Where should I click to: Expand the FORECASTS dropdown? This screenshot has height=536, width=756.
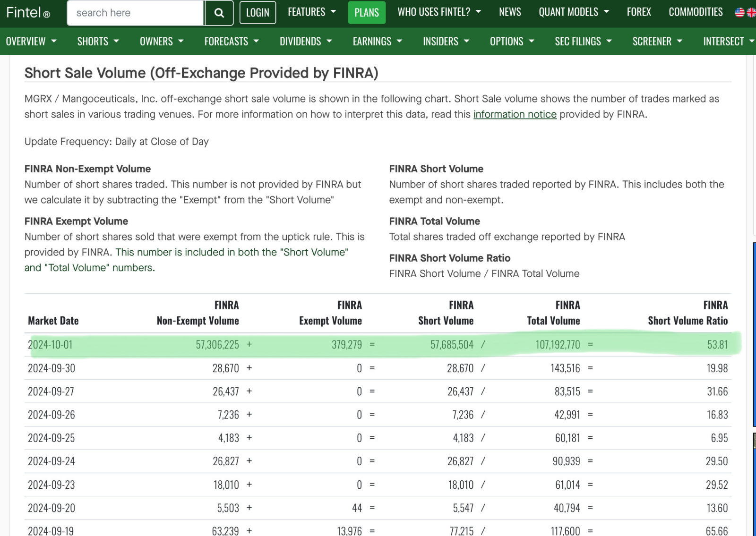point(232,41)
